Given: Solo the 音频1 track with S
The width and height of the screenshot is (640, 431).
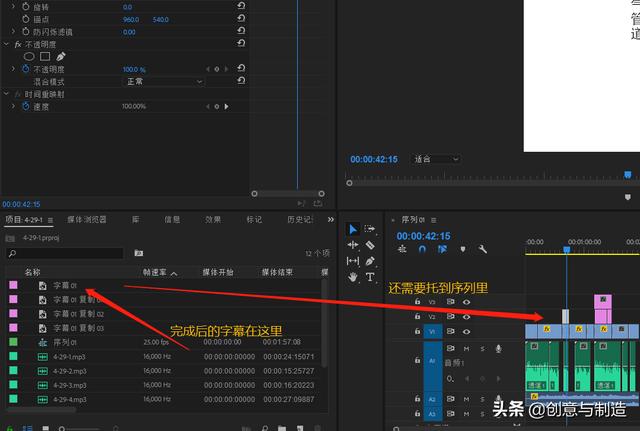Looking at the screenshot, I should tap(482, 349).
